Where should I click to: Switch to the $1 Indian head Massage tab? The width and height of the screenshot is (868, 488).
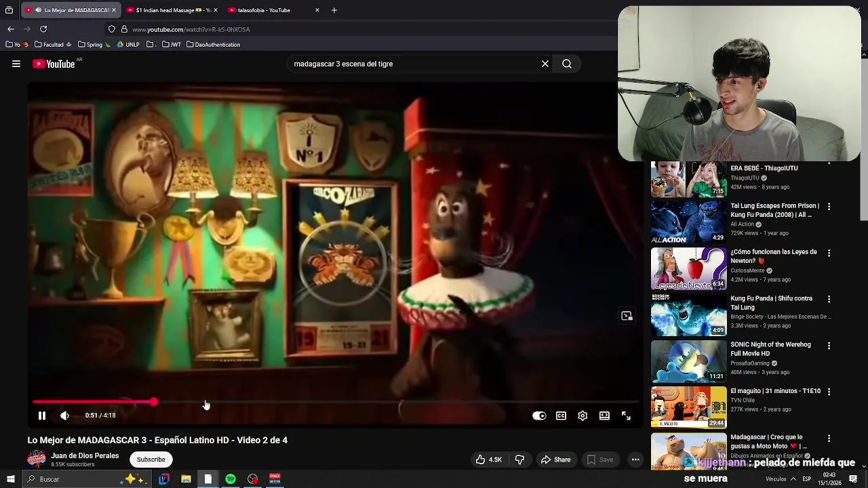(x=173, y=10)
